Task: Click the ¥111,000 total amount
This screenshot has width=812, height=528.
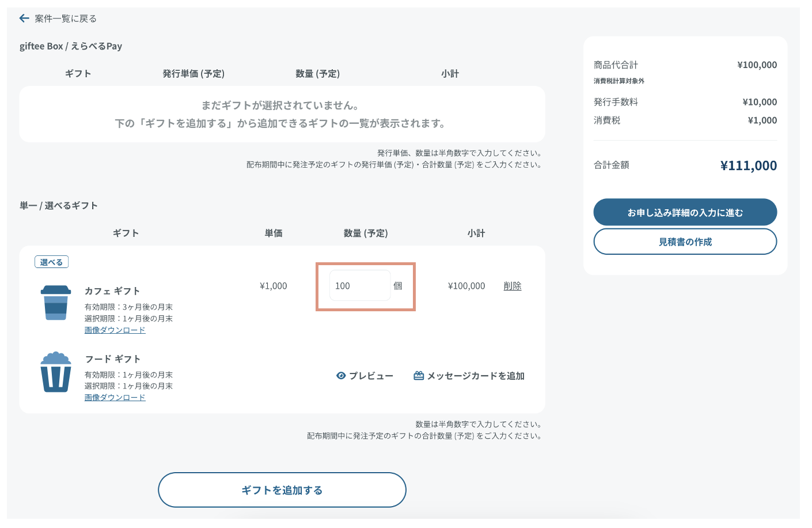Action: point(748,166)
